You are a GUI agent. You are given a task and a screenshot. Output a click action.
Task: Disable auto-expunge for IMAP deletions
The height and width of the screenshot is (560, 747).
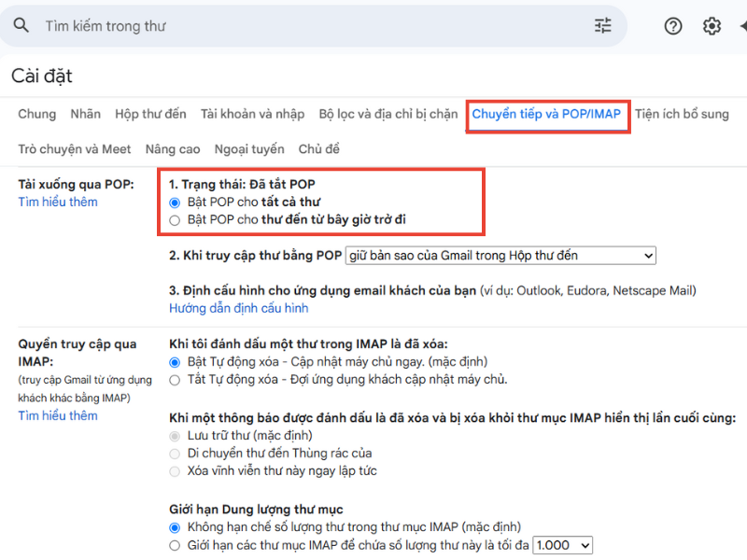[x=173, y=379]
